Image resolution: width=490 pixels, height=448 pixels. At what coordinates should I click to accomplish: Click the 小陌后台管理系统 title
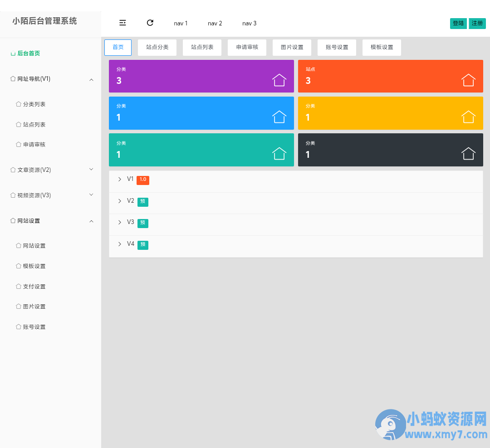pyautogui.click(x=44, y=21)
